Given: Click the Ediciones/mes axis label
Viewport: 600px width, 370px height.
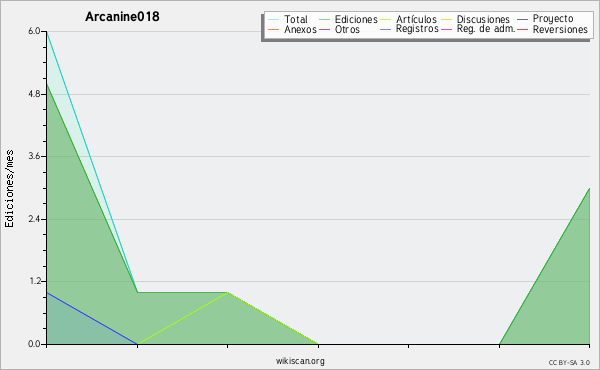Looking at the screenshot, I should pos(9,189).
